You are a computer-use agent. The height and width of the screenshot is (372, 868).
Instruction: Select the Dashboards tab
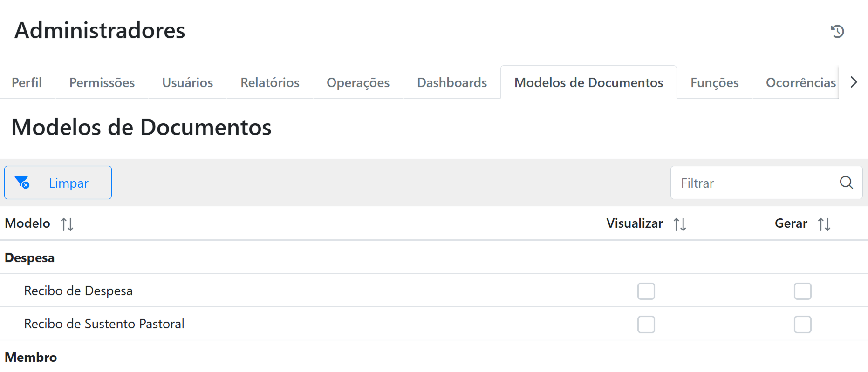click(452, 82)
